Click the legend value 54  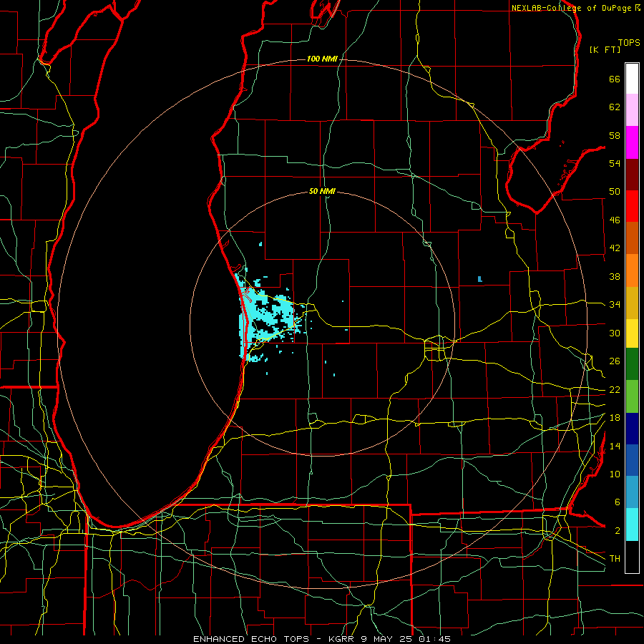point(615,163)
